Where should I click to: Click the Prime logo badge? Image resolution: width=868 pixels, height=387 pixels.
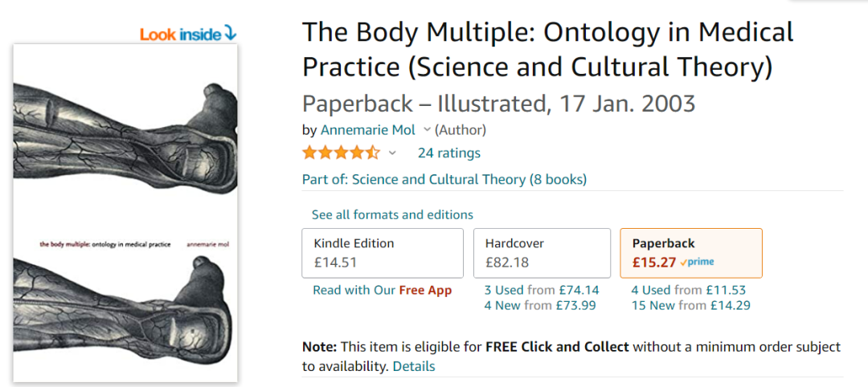[697, 262]
